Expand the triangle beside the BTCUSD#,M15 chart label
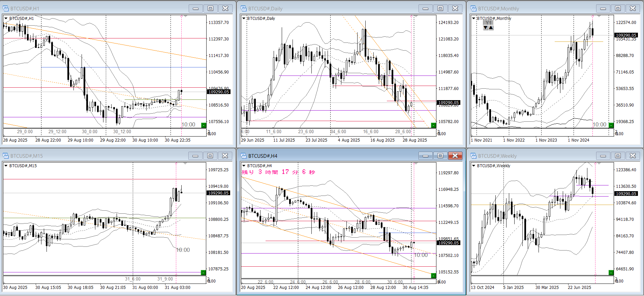Image resolution: width=644 pixels, height=296 pixels. (x=6, y=166)
